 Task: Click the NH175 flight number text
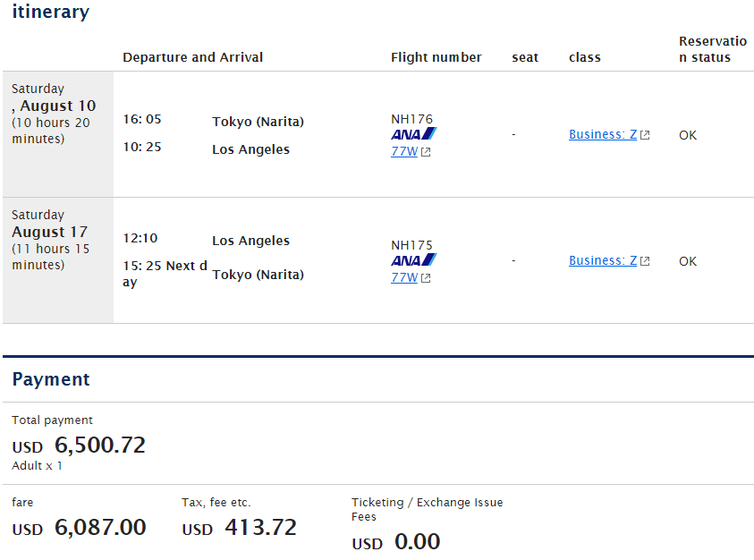[x=411, y=245]
